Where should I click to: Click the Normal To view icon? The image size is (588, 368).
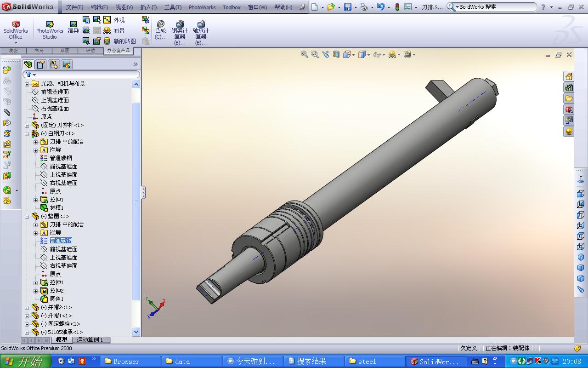pos(581,180)
